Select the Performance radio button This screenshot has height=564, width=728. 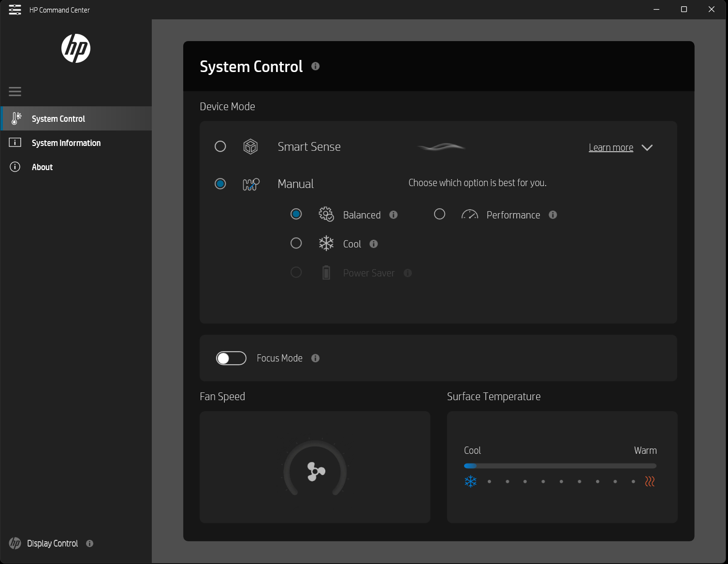tap(439, 214)
